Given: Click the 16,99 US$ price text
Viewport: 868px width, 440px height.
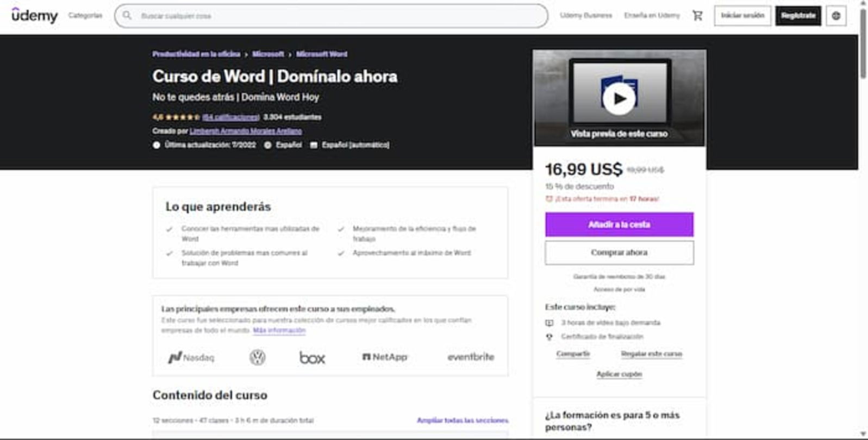Looking at the screenshot, I should 584,169.
